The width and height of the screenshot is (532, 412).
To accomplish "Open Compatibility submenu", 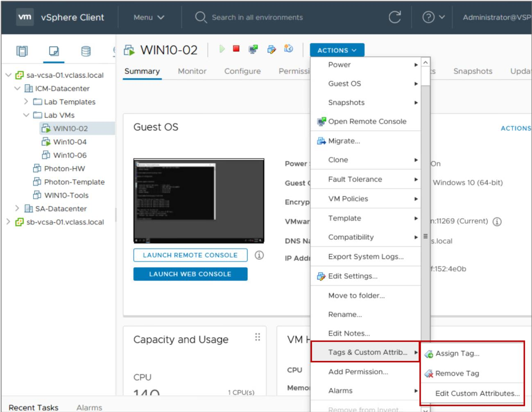I will point(366,237).
